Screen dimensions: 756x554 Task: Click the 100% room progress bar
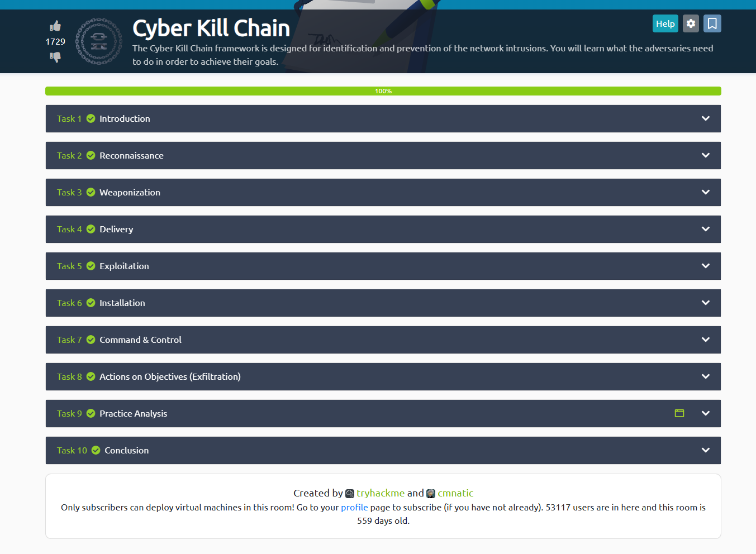[383, 91]
